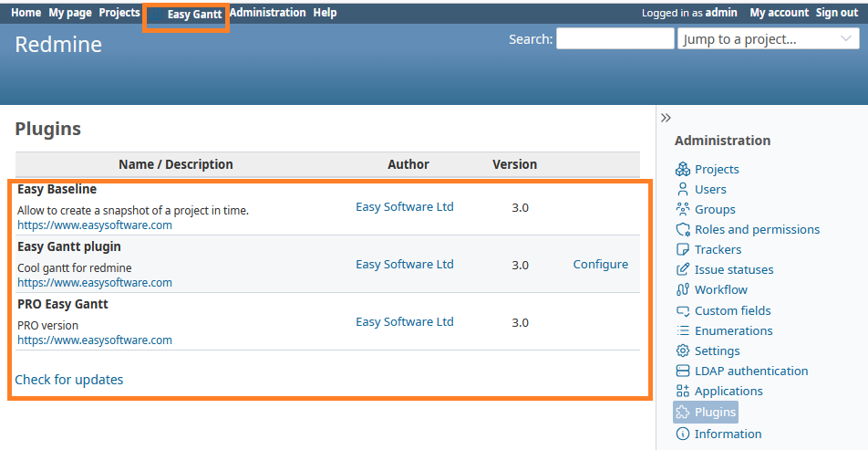
Task: Click the Workflow icon in sidebar
Action: (683, 290)
